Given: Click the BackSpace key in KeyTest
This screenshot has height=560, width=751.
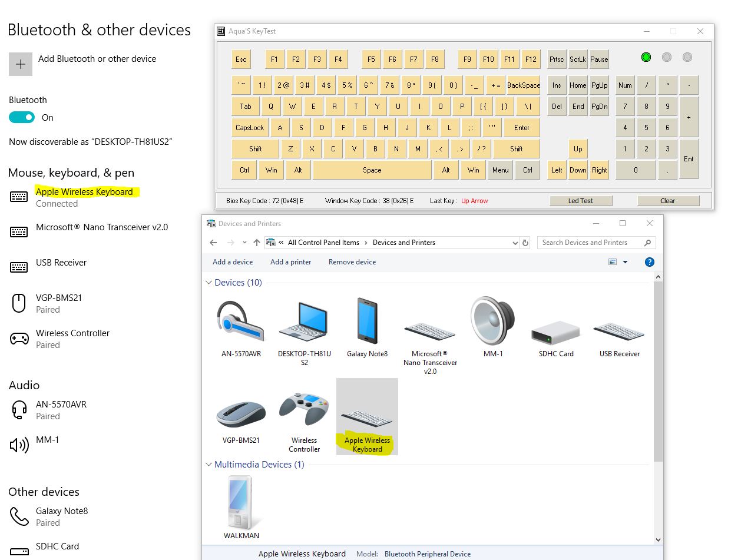Looking at the screenshot, I should click(x=523, y=85).
